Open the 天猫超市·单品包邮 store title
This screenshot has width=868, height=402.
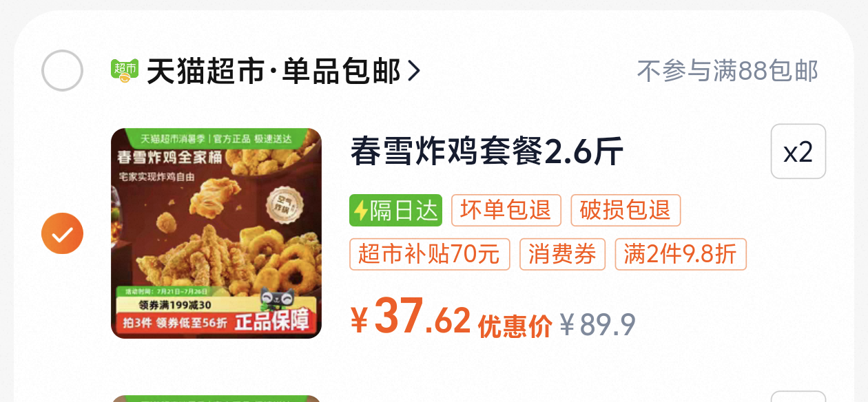pyautogui.click(x=273, y=71)
